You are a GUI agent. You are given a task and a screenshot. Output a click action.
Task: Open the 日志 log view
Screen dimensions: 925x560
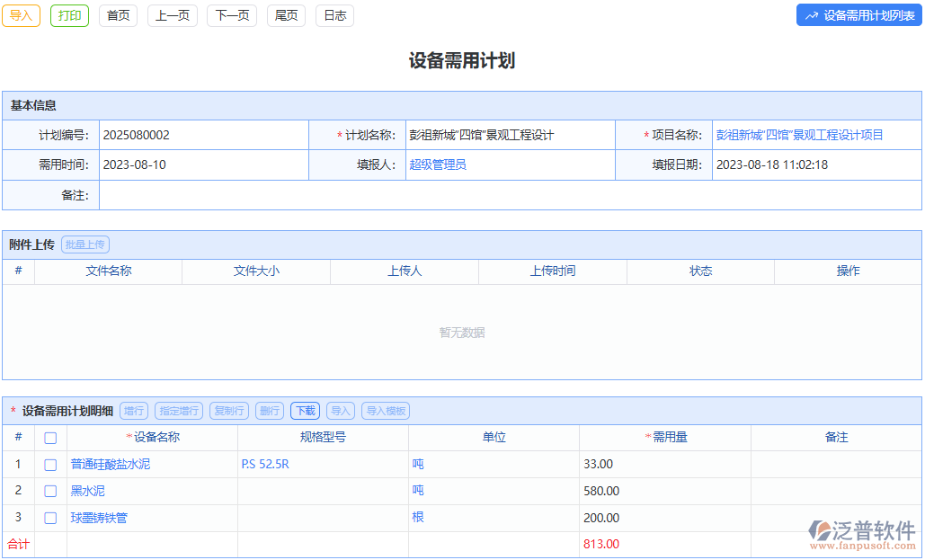[x=334, y=15]
